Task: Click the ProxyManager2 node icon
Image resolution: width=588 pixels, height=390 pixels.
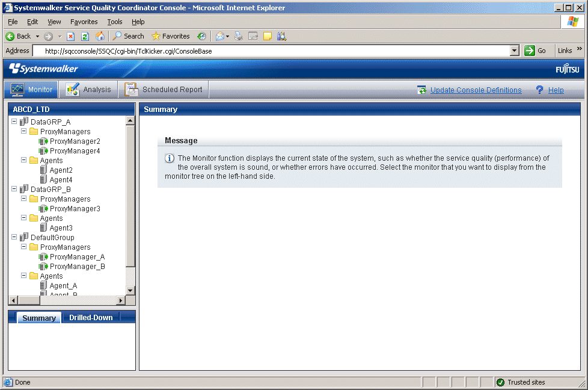Action: tap(43, 141)
